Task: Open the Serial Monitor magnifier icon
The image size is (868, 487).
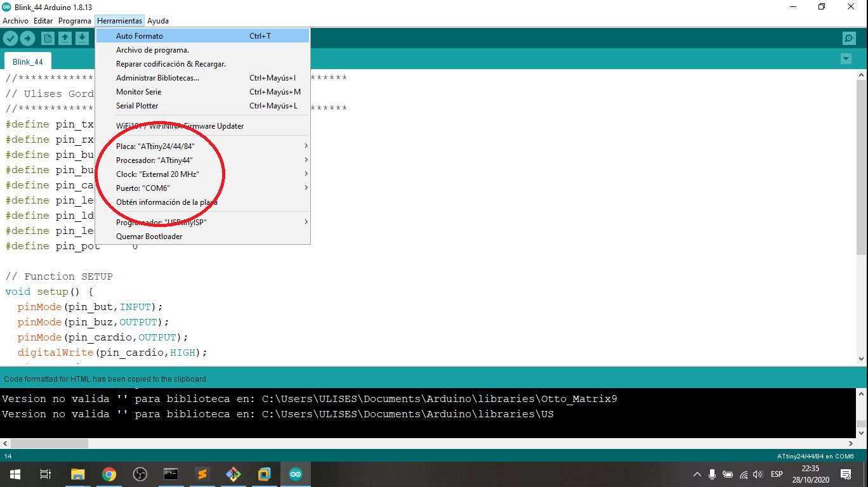Action: pyautogui.click(x=849, y=39)
